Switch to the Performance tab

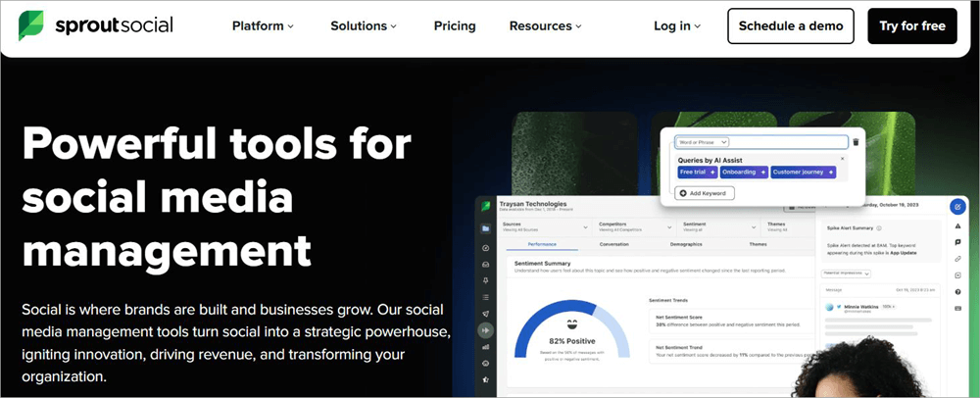tap(541, 244)
